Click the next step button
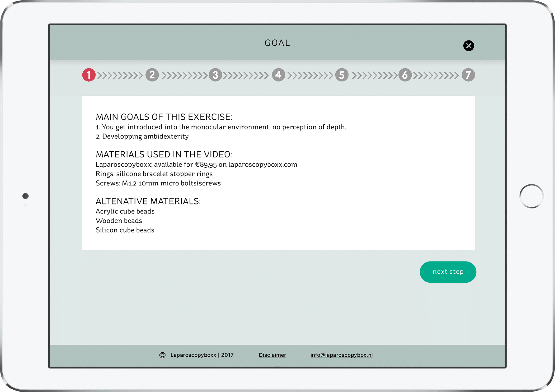This screenshot has height=392, width=555. (448, 272)
